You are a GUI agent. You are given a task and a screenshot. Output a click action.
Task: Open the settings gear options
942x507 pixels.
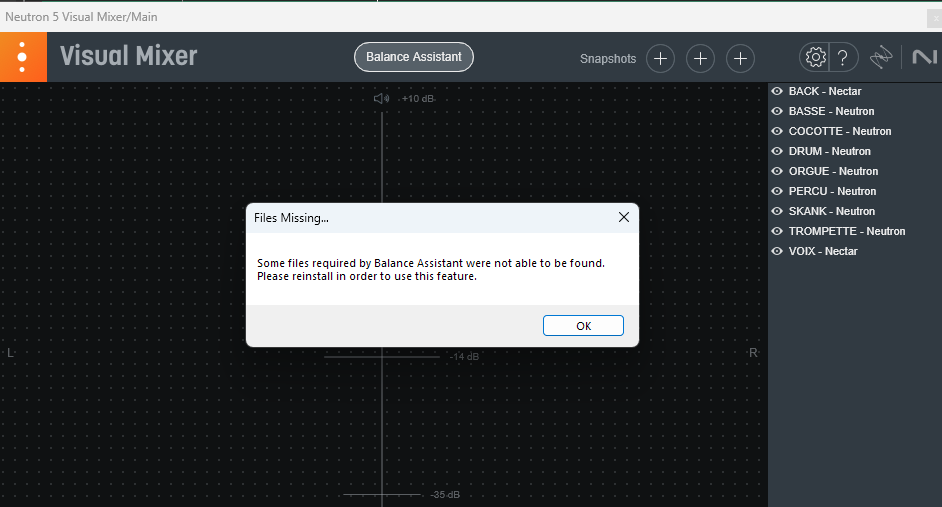(x=815, y=58)
